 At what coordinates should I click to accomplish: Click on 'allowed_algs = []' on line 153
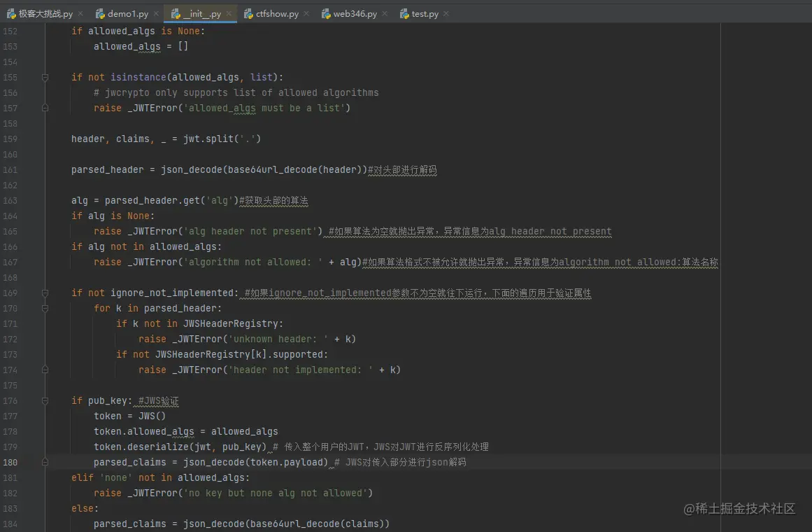tap(141, 46)
